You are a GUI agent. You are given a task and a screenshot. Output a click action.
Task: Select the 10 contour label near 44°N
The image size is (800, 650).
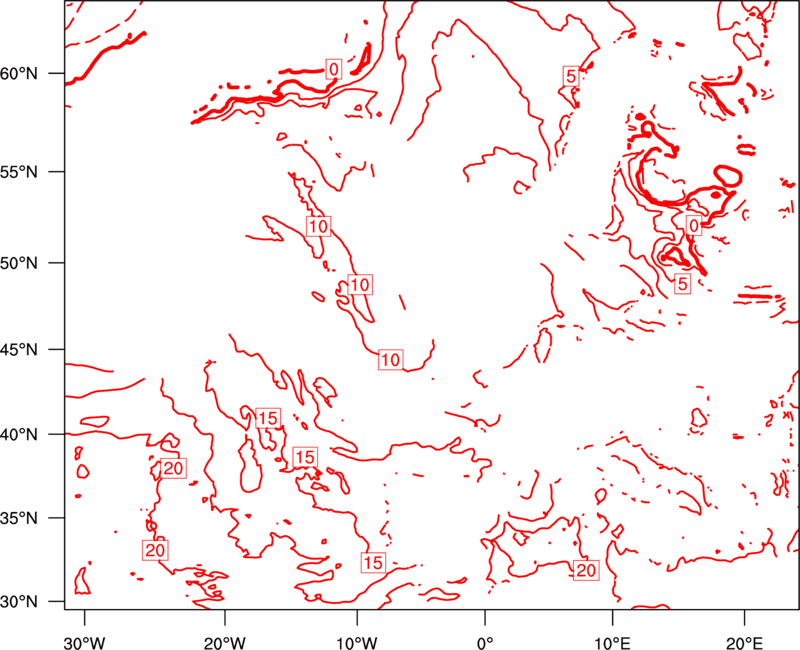(x=391, y=360)
